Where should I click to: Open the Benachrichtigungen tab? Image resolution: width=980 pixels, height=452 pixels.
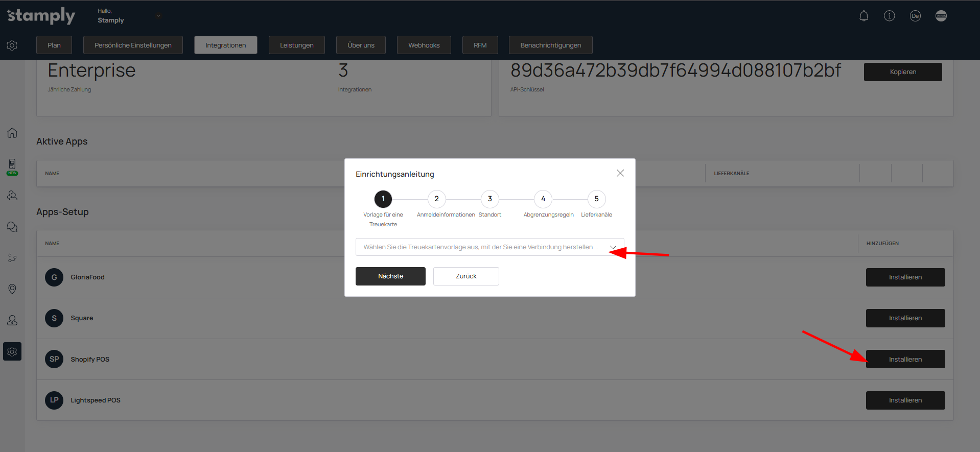pos(550,45)
